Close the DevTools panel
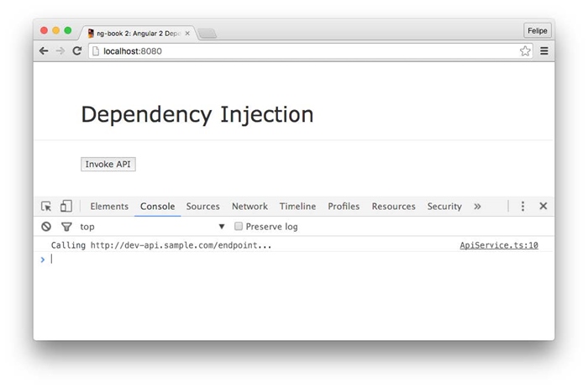 click(x=543, y=207)
